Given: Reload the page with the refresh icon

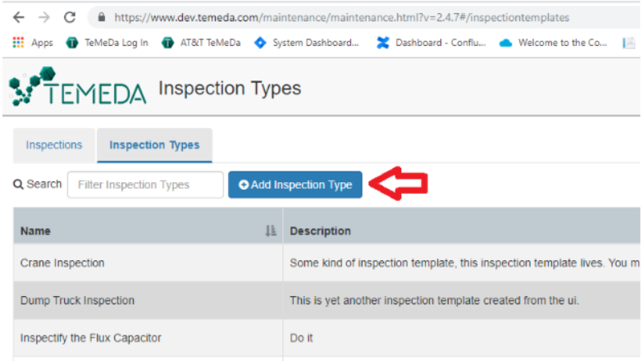Looking at the screenshot, I should click(x=70, y=17).
